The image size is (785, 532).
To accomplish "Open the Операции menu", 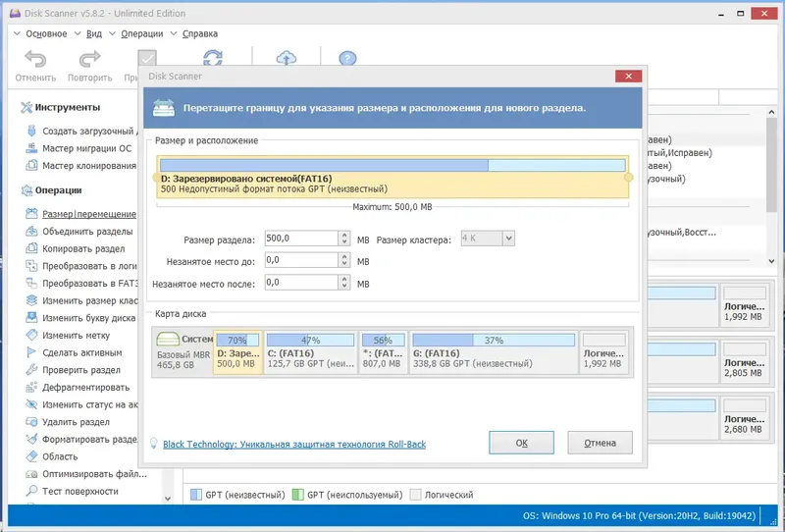I will pos(141,33).
